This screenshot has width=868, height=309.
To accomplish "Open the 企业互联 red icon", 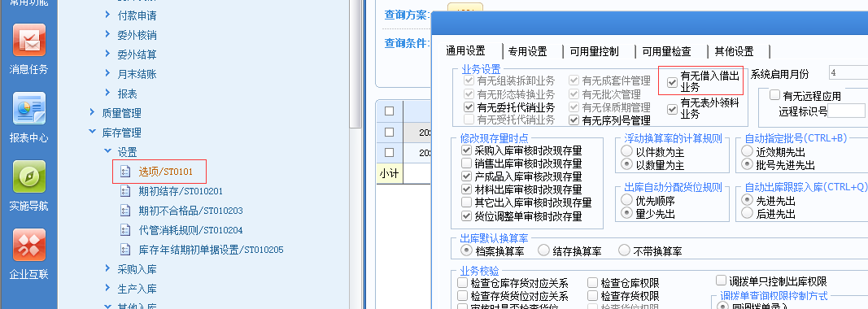I will pos(28,245).
